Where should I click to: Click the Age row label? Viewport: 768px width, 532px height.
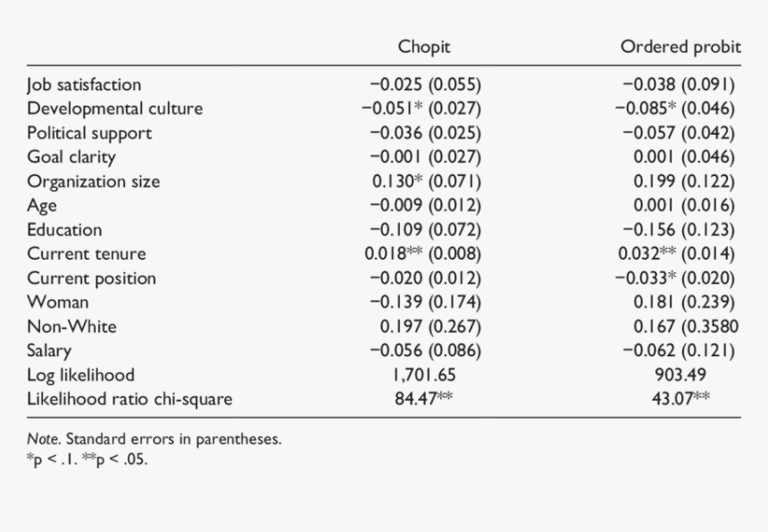[x=42, y=205]
